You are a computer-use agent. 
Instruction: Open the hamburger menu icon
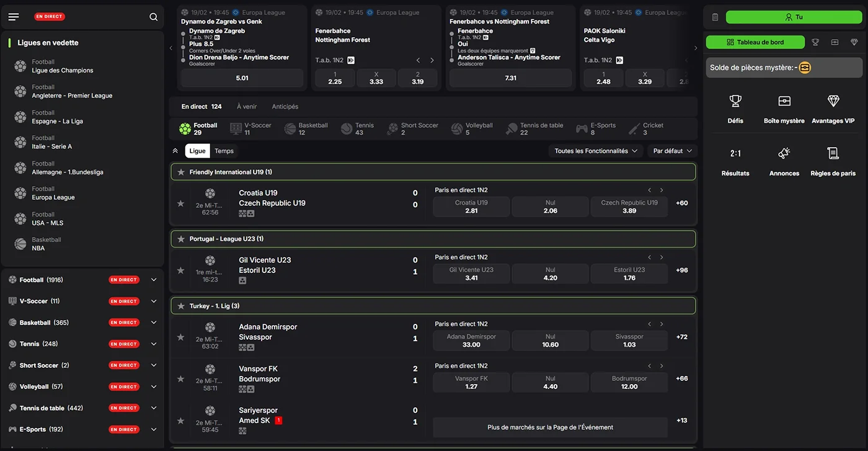coord(14,17)
